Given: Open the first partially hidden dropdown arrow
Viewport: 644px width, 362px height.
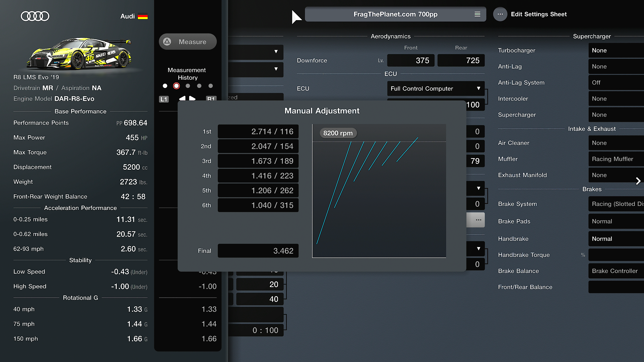Looking at the screenshot, I should click(x=276, y=52).
